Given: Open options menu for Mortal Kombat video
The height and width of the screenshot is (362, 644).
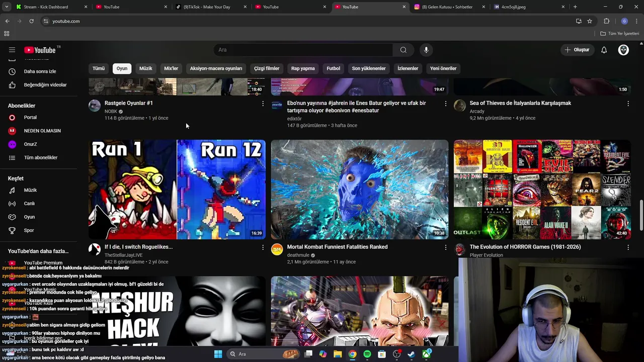Looking at the screenshot, I should point(445,247).
